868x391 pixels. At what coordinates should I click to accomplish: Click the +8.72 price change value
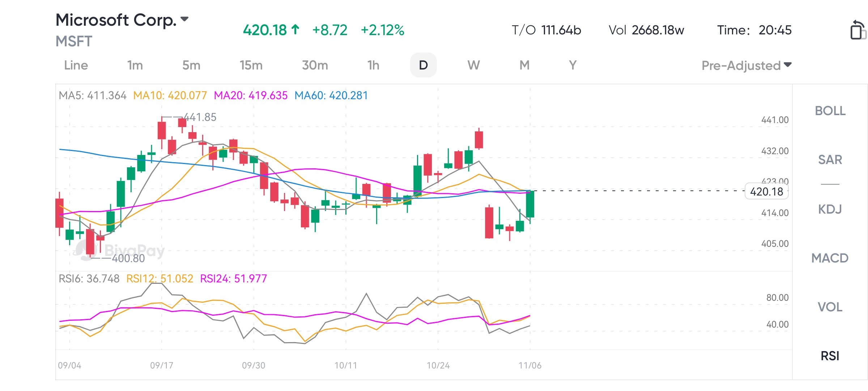330,30
